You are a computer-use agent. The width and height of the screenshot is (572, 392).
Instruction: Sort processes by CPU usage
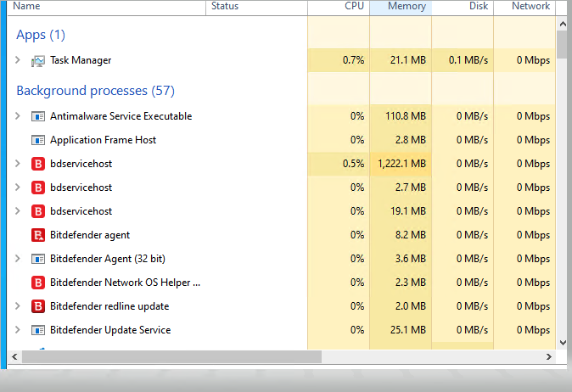coord(354,7)
